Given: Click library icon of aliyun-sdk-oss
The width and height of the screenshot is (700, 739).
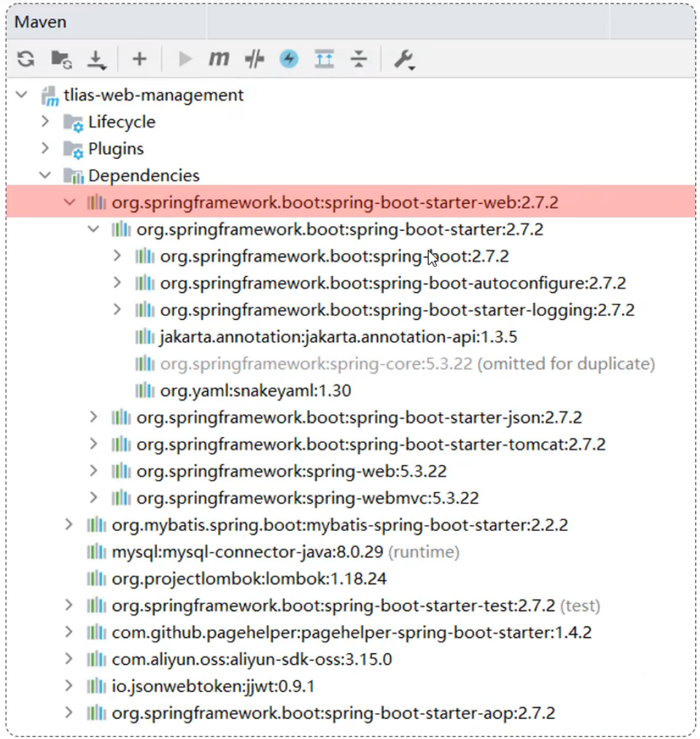Looking at the screenshot, I should (x=96, y=659).
